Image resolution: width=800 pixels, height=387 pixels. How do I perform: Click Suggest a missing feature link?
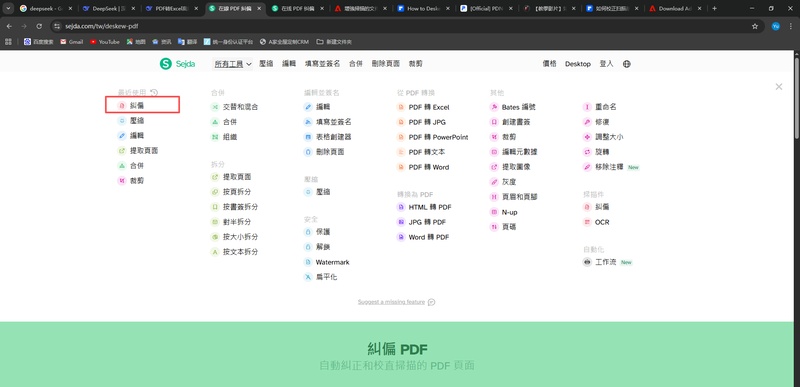(x=391, y=302)
